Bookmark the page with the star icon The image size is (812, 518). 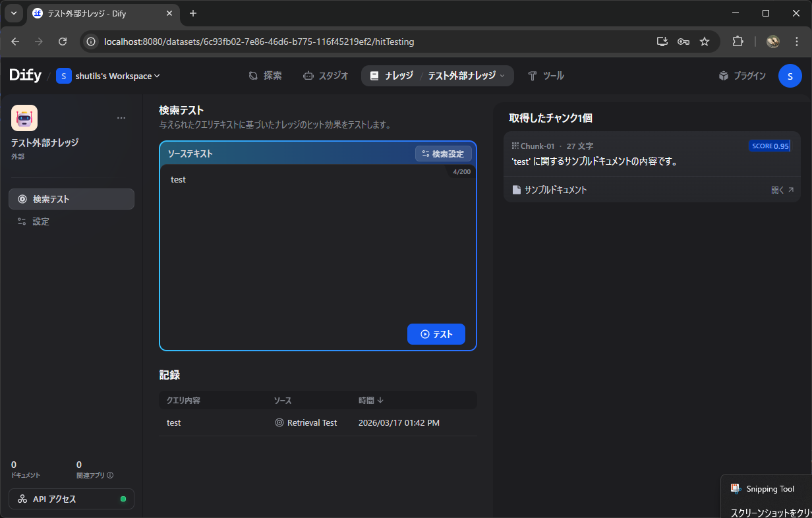pos(705,41)
